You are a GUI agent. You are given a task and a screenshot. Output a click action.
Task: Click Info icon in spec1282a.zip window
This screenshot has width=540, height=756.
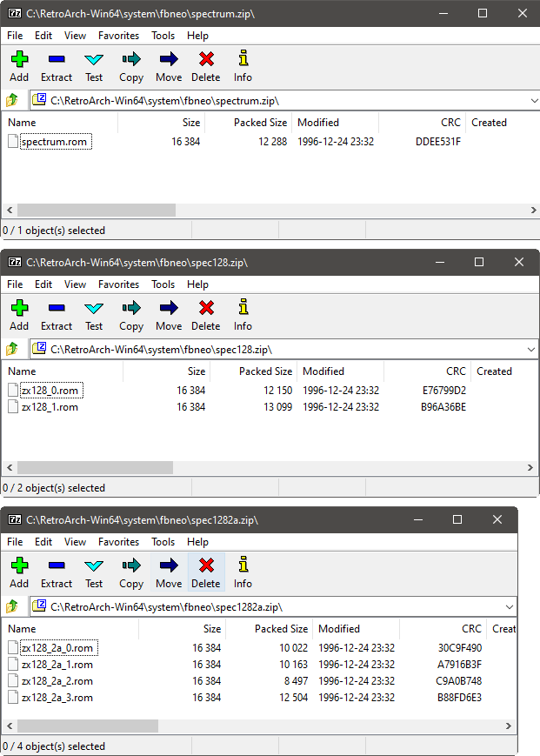(x=243, y=565)
